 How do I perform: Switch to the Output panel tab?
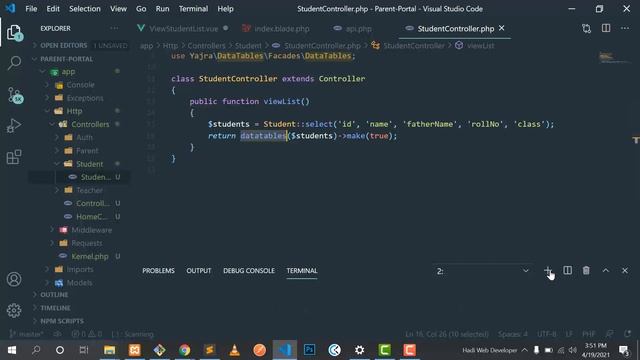[199, 271]
